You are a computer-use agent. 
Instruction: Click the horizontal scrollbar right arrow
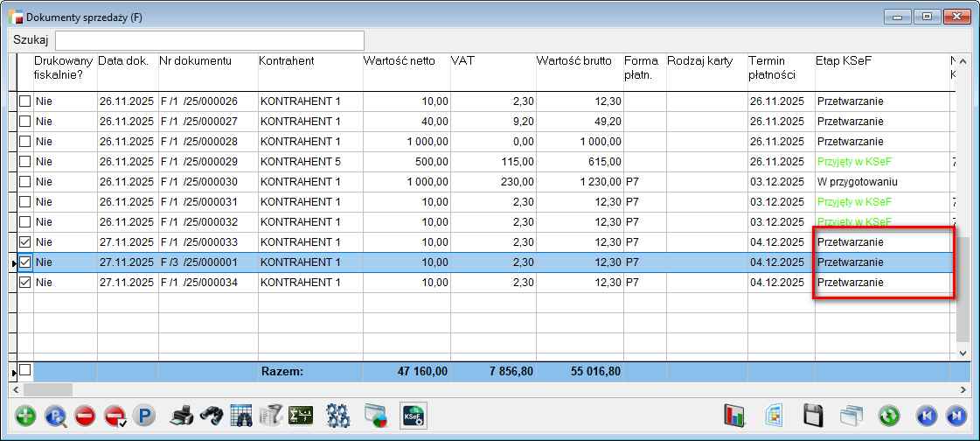pyautogui.click(x=963, y=389)
